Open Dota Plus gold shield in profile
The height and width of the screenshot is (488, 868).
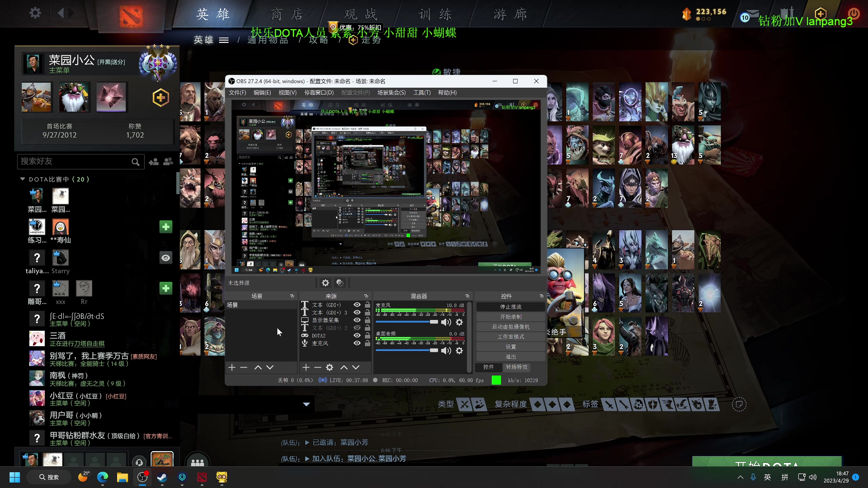coord(161,98)
